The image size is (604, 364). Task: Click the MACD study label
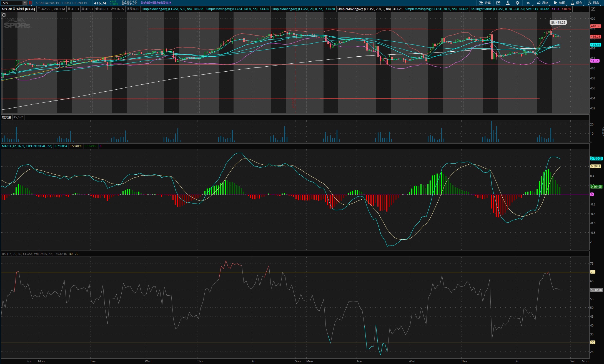(27, 146)
